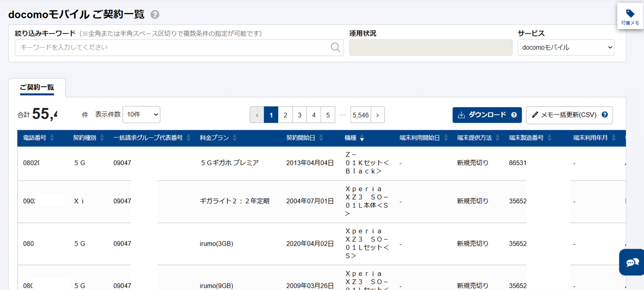Click phone number cell 08029

[x=32, y=163]
